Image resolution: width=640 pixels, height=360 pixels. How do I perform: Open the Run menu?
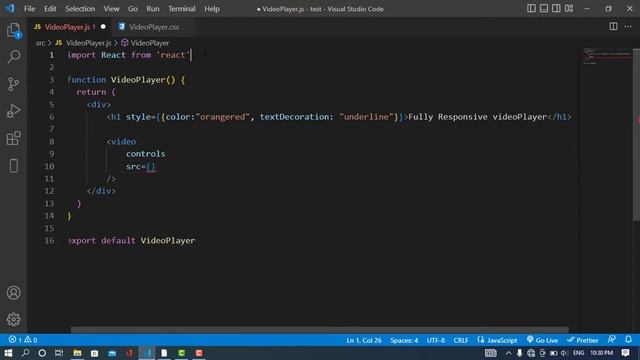(x=153, y=9)
